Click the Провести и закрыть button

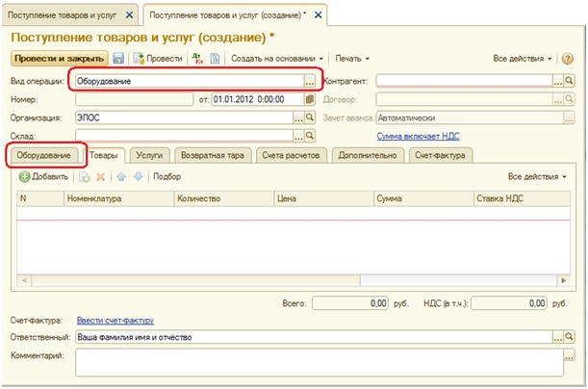tap(60, 59)
